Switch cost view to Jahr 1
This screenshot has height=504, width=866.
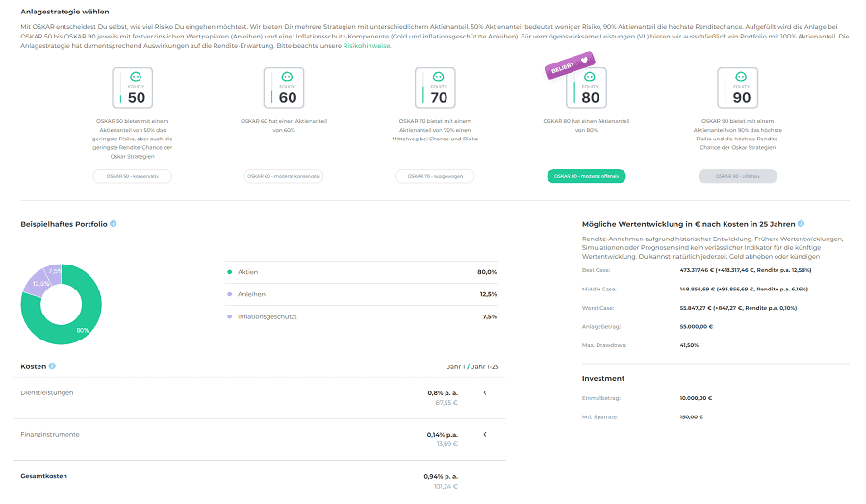[x=456, y=366]
